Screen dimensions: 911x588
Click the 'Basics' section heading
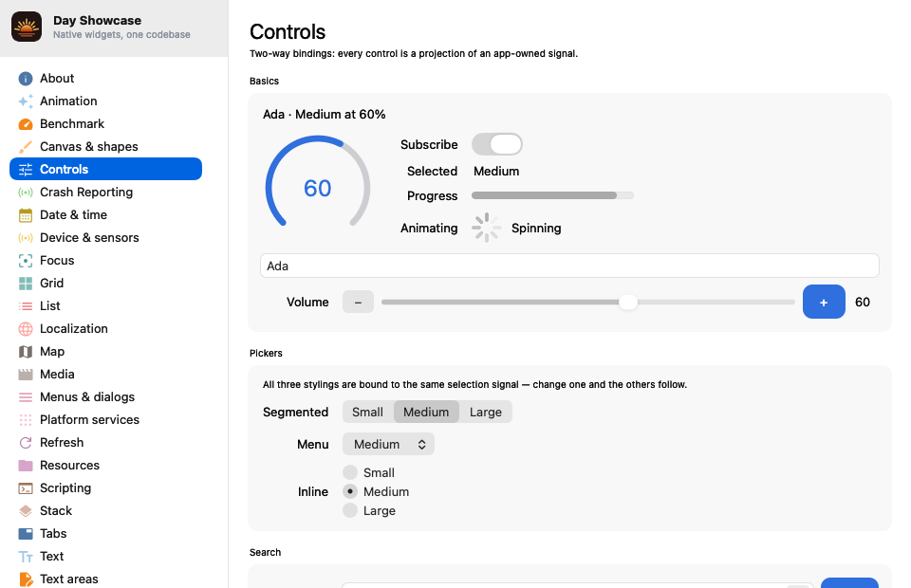point(265,82)
